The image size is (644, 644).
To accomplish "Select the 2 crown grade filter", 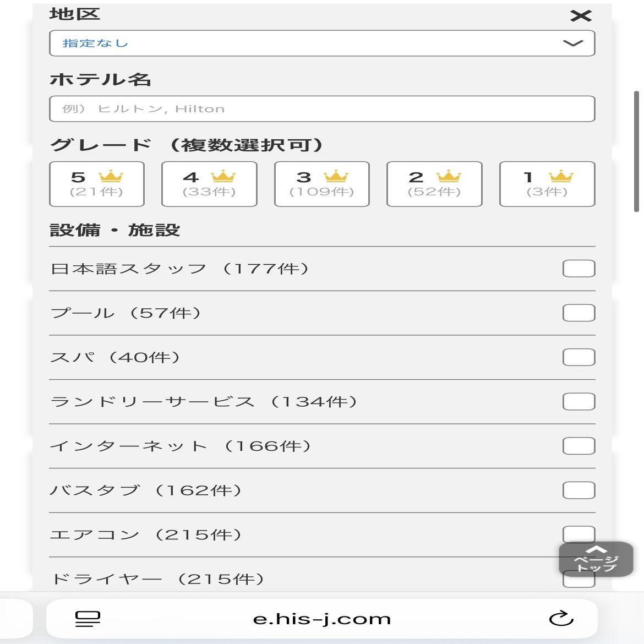I will point(434,184).
